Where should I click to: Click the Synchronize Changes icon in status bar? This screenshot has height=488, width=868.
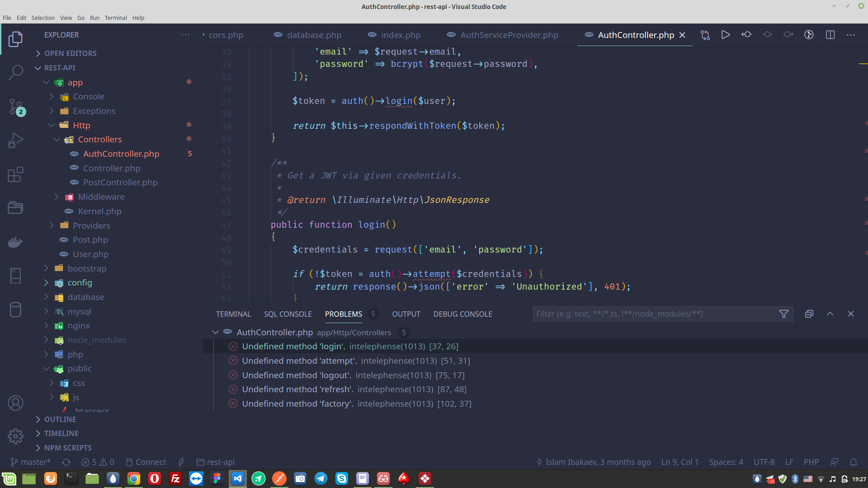pyautogui.click(x=66, y=462)
